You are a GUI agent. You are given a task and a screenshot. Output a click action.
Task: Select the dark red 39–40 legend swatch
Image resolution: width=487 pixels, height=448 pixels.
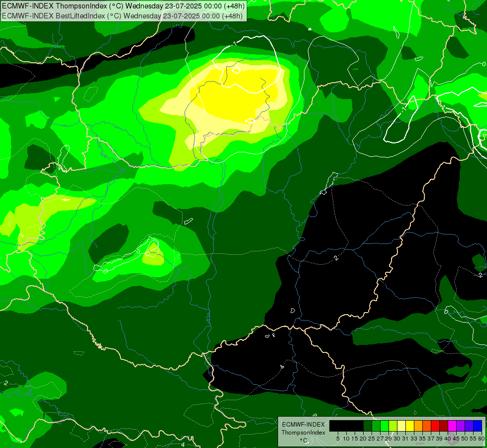[444, 426]
